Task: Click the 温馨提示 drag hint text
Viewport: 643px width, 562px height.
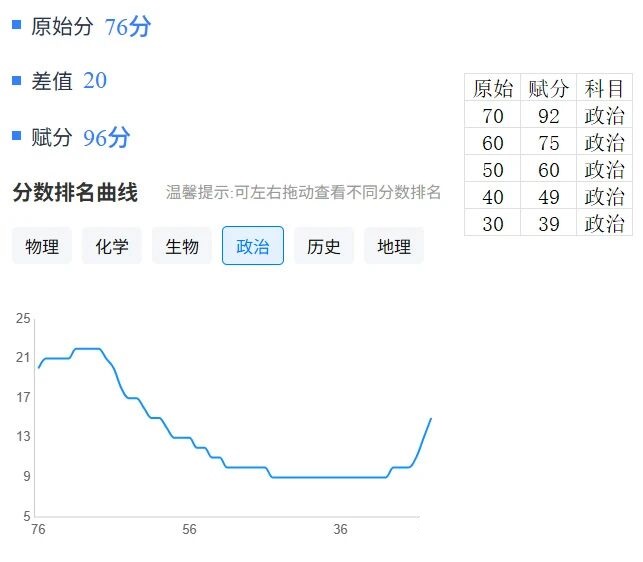Action: (x=303, y=193)
